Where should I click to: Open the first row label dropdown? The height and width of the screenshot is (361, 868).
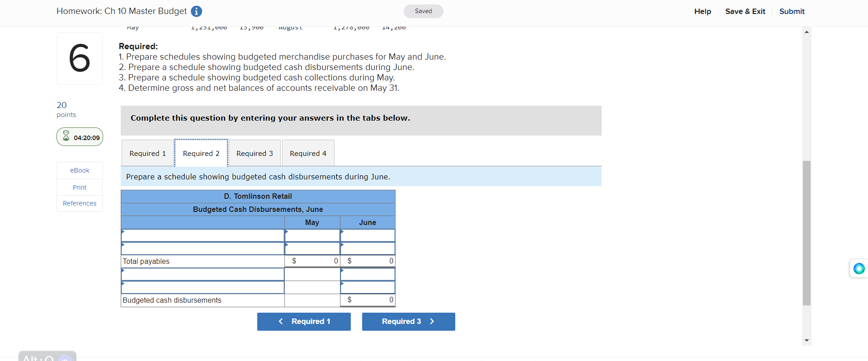click(x=203, y=235)
